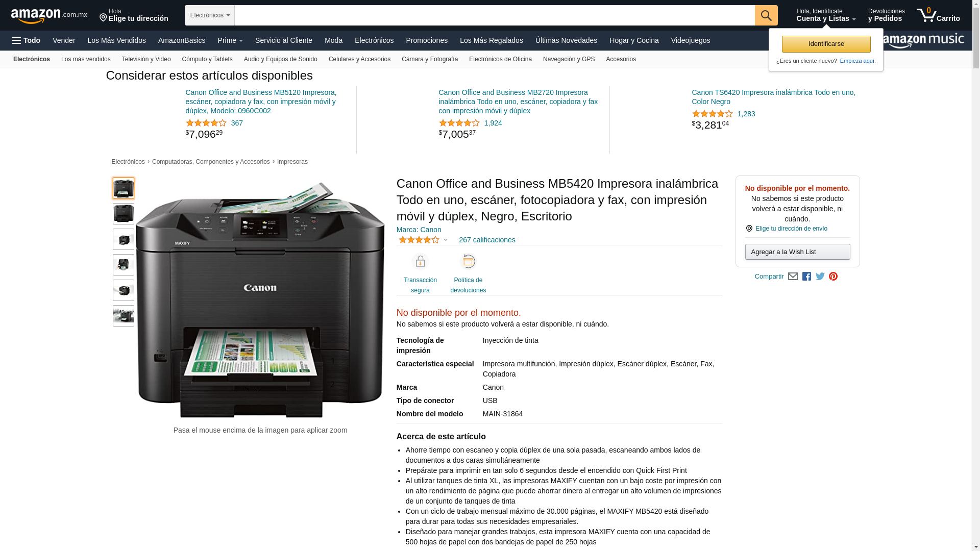This screenshot has width=980, height=551.
Task: Share on Twitter icon
Action: 820,277
